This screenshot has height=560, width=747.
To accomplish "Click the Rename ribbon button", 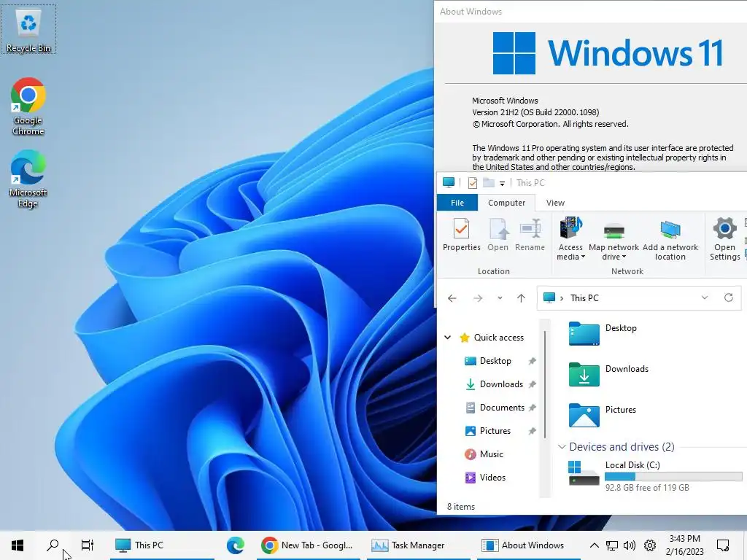I will [530, 234].
